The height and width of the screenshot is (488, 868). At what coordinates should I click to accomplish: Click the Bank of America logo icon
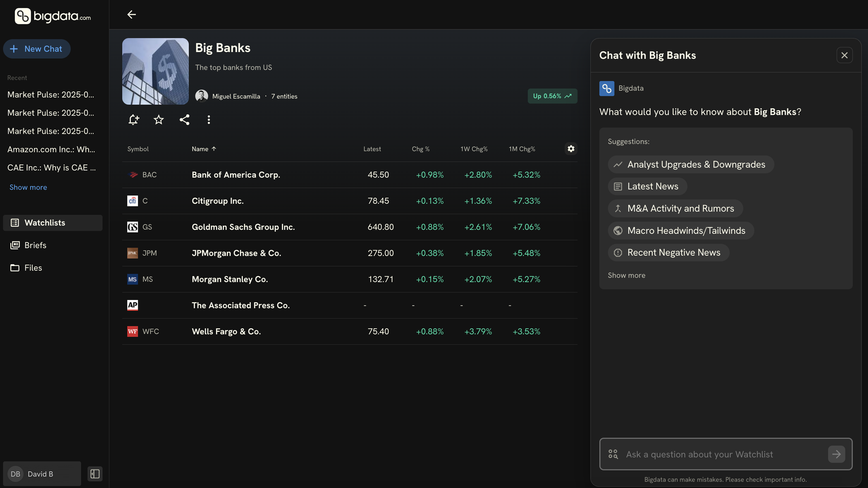tap(133, 175)
